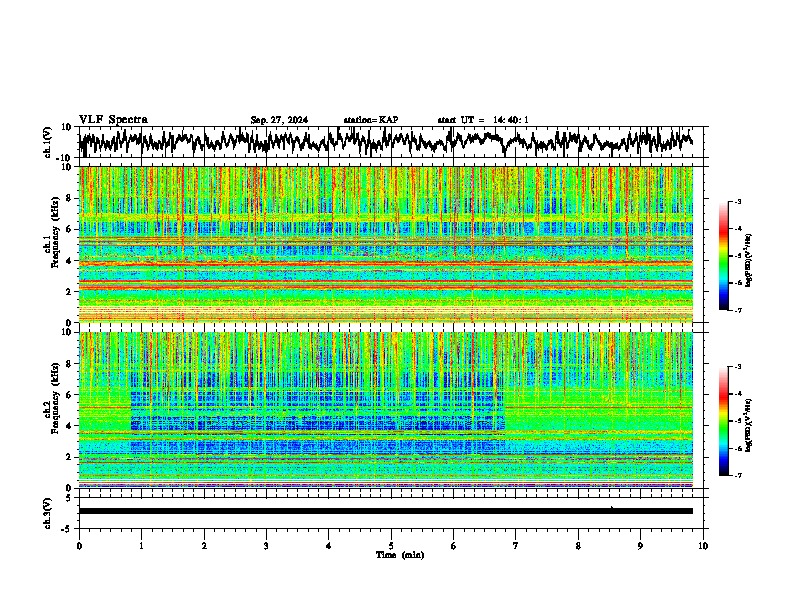Screen dimensions: 792x612
Task: Click the ch.3 black voltage bar
Action: point(386,511)
